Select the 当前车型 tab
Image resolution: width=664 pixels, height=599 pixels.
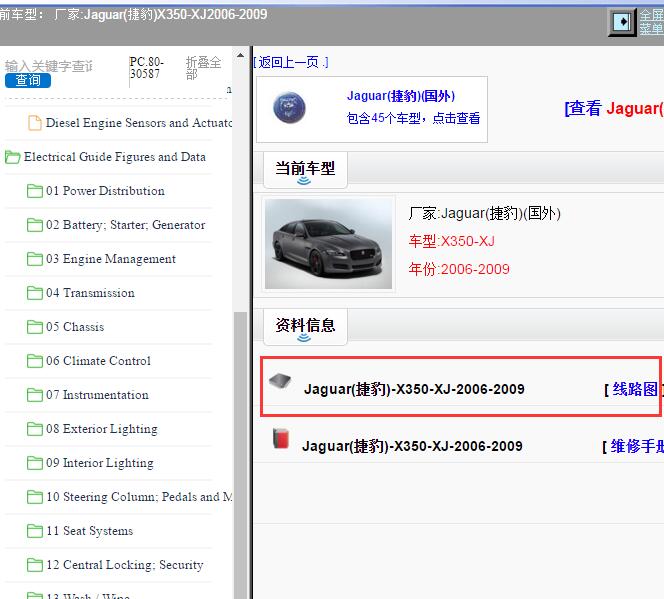305,169
